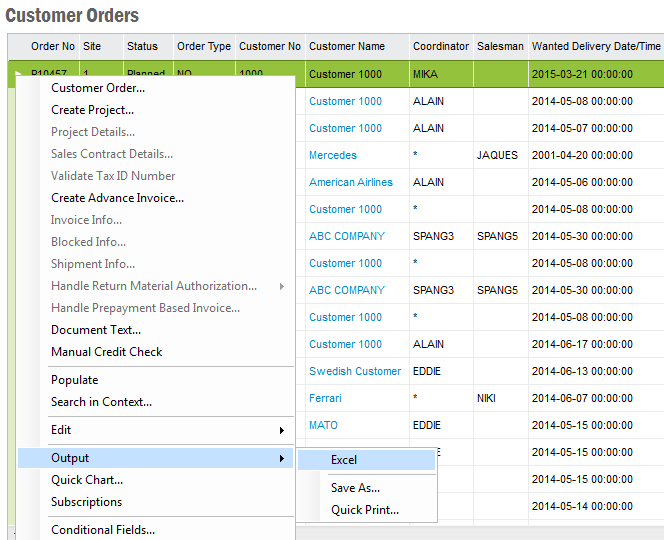Select Excel in the Output submenu

click(344, 460)
